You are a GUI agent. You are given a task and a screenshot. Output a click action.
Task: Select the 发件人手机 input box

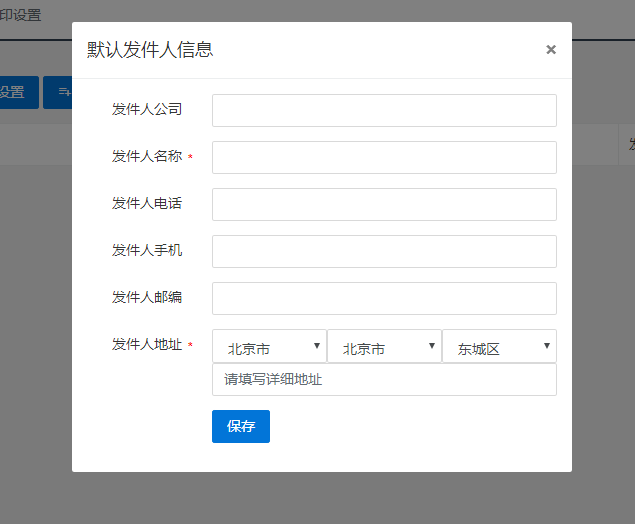384,251
